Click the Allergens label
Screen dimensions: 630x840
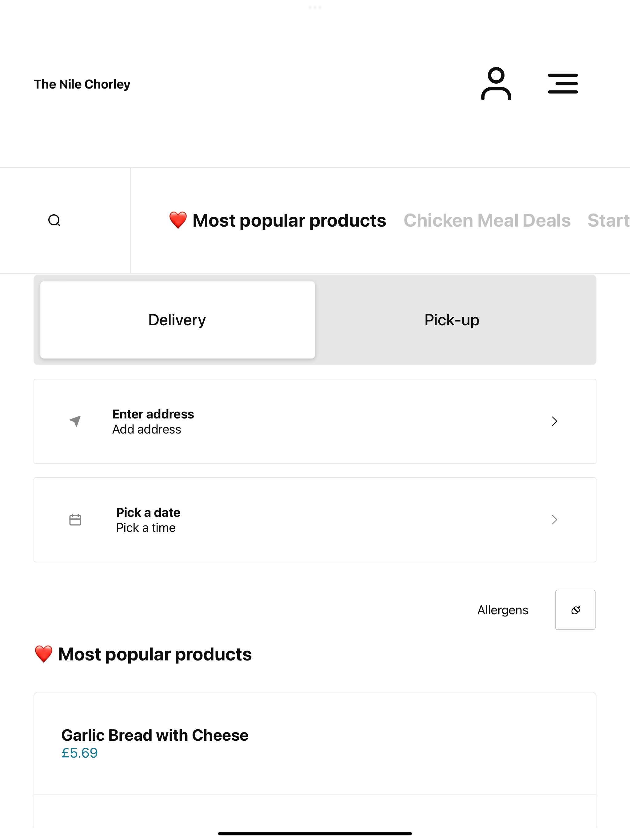[x=503, y=610]
